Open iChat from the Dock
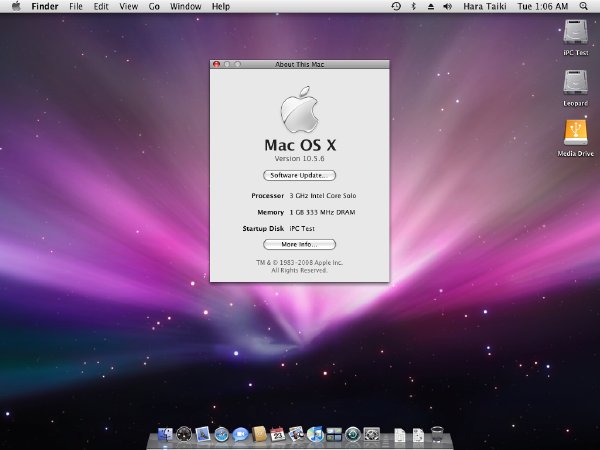The image size is (600, 450). point(240,435)
